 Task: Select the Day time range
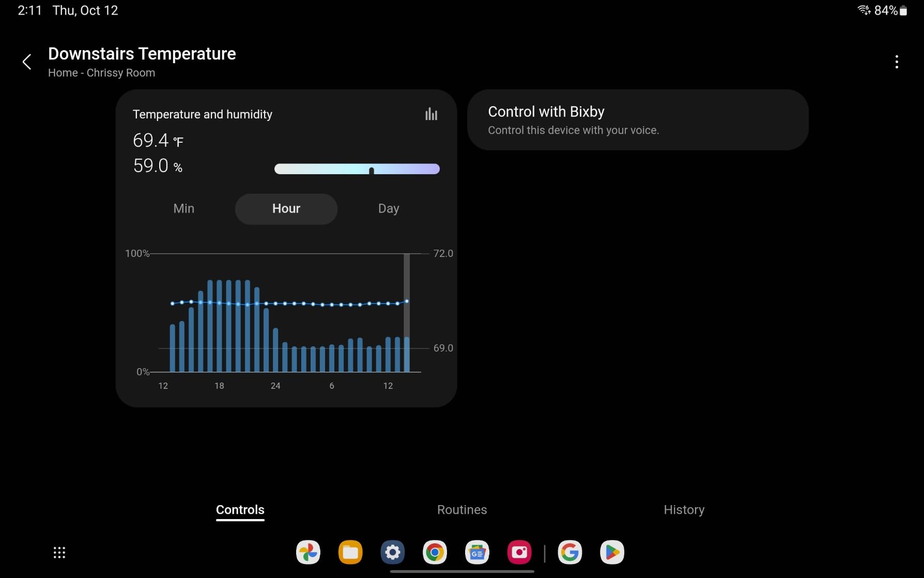[x=389, y=209]
